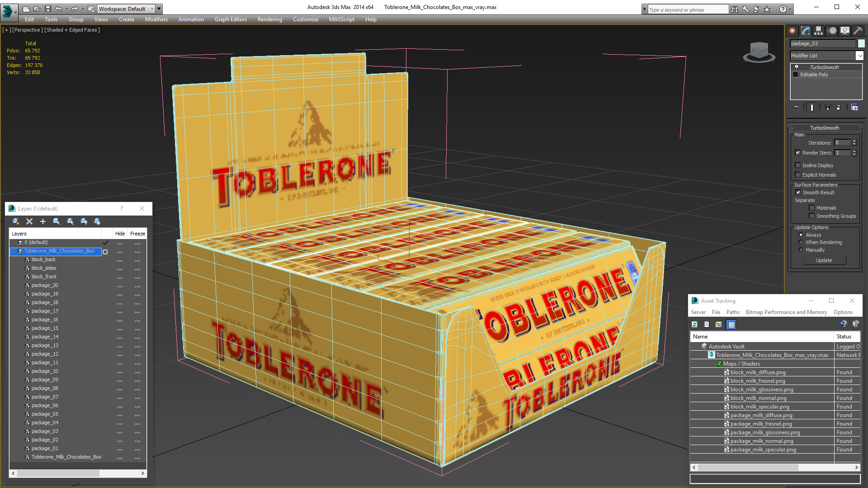
Task: Enable Explicit Normals checkbox
Action: pos(798,175)
